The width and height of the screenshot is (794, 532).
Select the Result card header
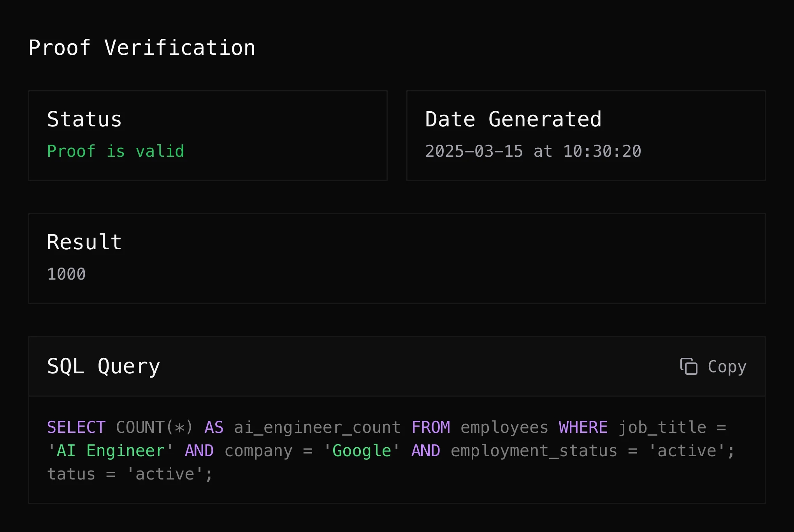84,242
